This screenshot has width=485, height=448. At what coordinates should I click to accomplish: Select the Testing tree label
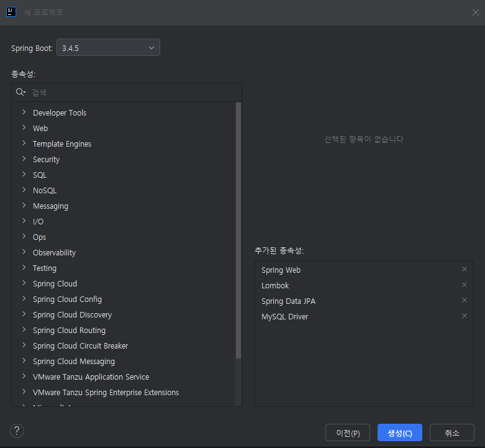[45, 268]
